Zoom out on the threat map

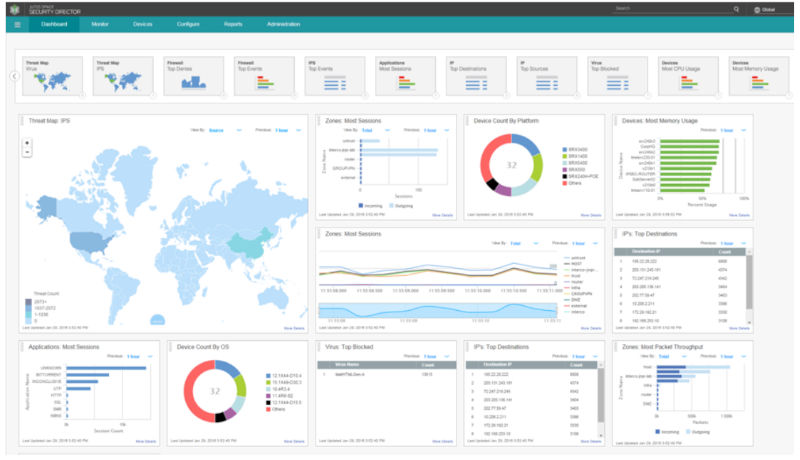(27, 151)
